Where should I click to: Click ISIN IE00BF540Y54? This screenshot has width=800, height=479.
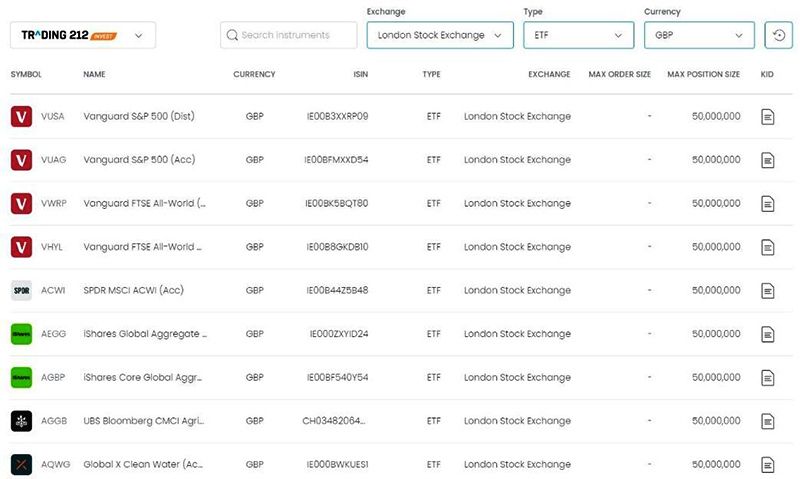click(337, 377)
